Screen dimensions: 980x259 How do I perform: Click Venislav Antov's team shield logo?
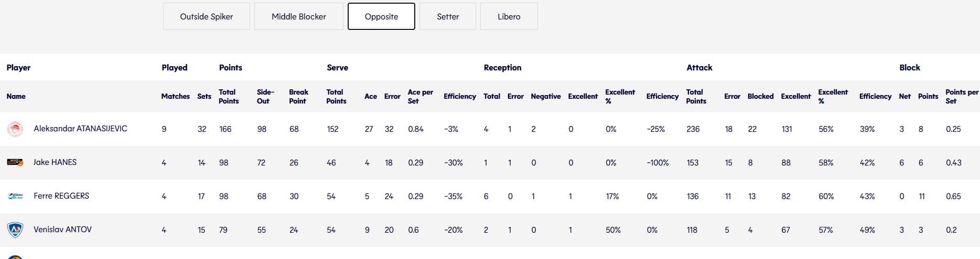tap(15, 230)
